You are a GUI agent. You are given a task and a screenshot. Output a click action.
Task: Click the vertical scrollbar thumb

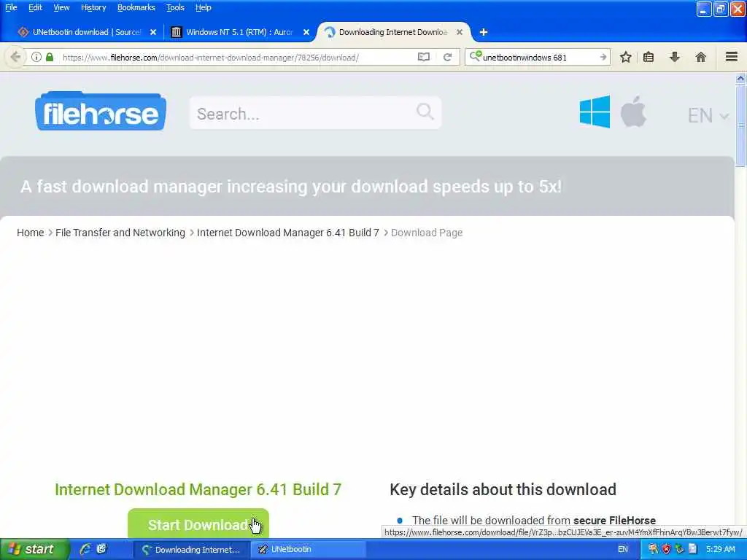click(740, 127)
